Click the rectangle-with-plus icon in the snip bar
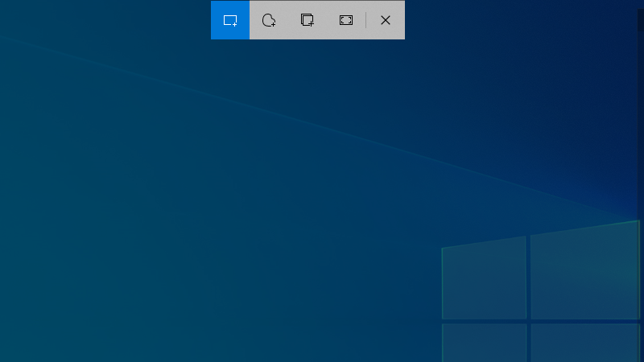 pos(230,20)
